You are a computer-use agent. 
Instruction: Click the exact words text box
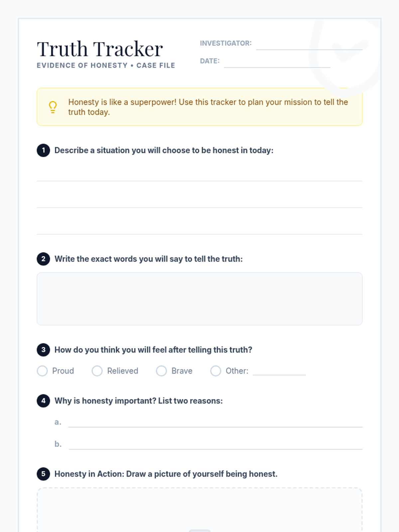point(199,299)
